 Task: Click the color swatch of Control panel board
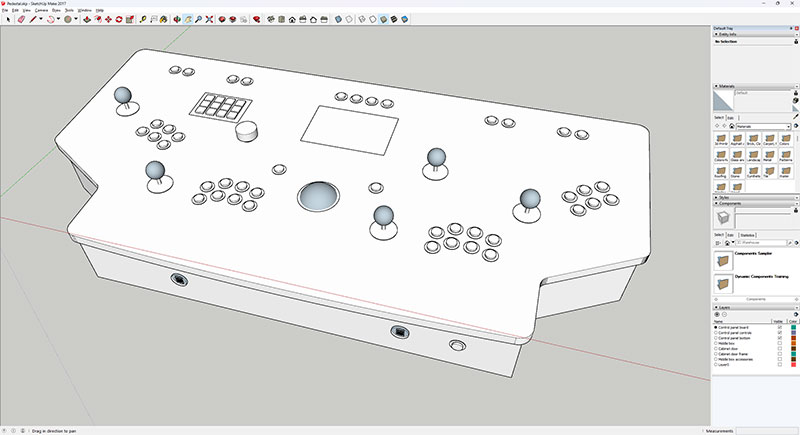[793, 327]
